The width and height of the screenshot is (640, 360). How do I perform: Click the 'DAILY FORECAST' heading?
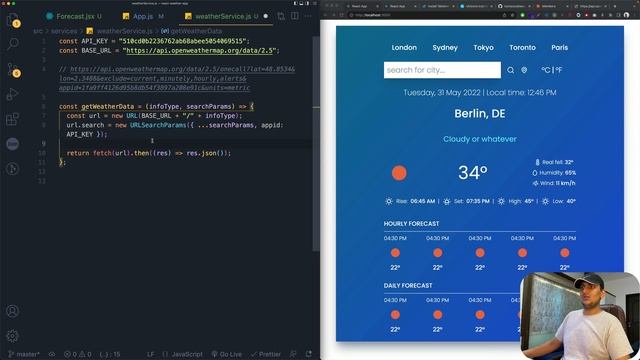(408, 285)
